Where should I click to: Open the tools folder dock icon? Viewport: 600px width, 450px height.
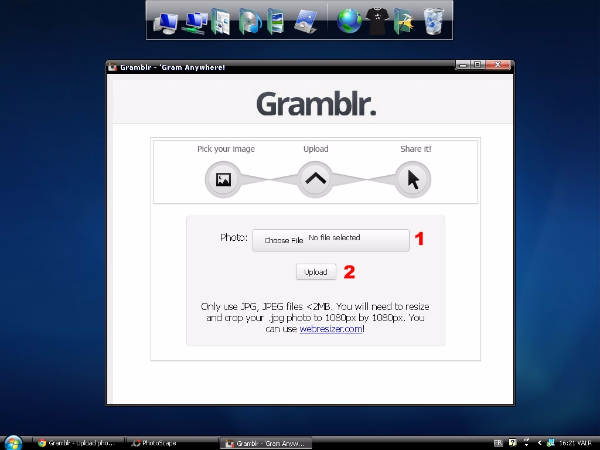coord(404,22)
